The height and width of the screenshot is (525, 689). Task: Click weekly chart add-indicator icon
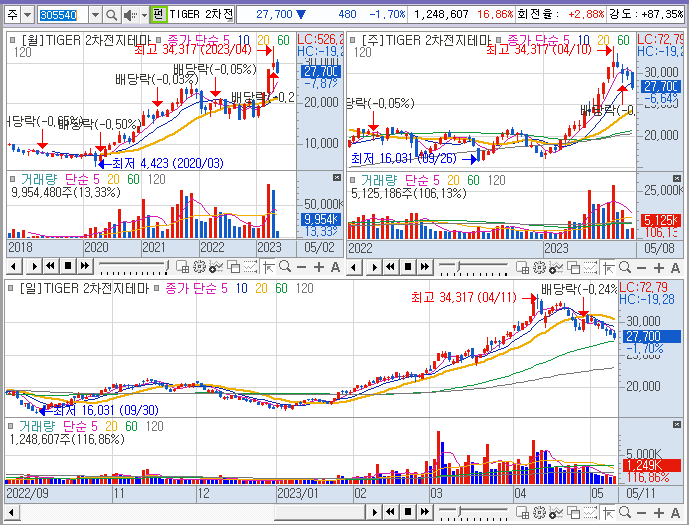[556, 267]
